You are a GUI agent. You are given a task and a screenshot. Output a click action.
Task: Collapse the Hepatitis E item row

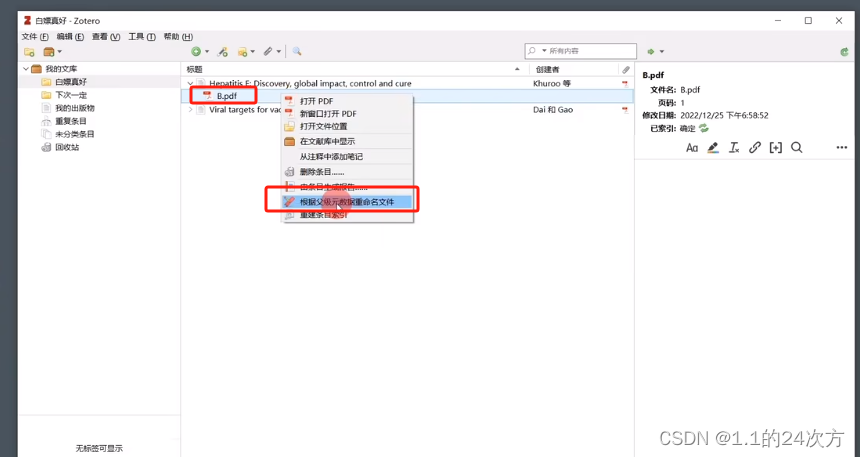coord(190,83)
